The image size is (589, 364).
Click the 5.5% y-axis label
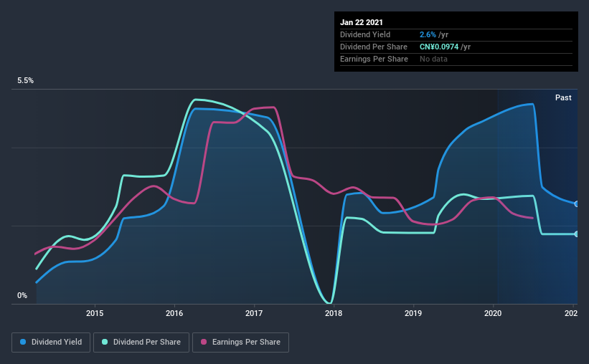(25, 81)
